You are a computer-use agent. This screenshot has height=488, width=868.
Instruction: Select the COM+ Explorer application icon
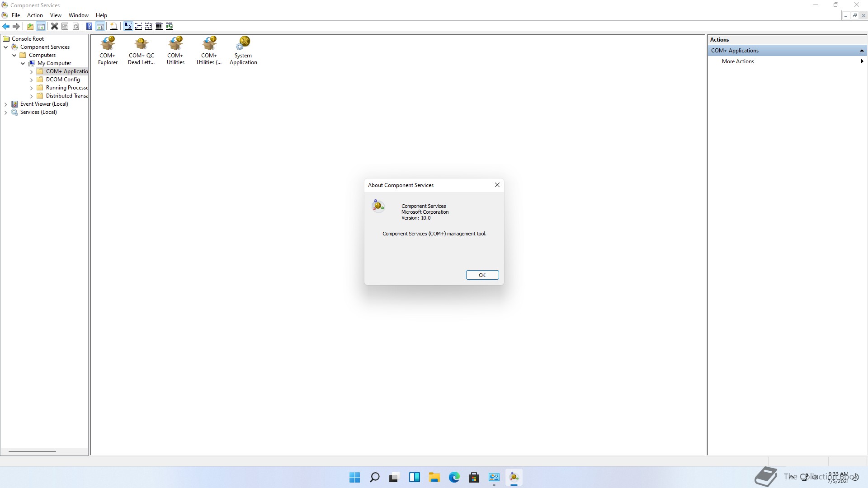[108, 51]
